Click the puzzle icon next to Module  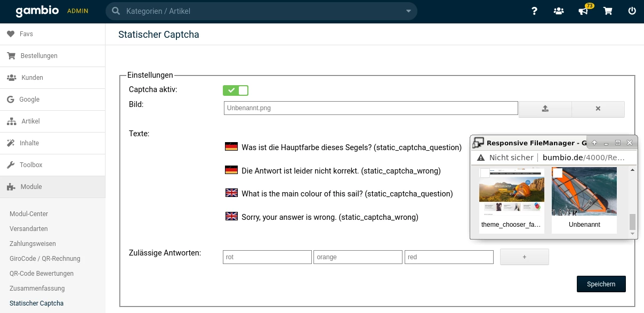pyautogui.click(x=11, y=187)
